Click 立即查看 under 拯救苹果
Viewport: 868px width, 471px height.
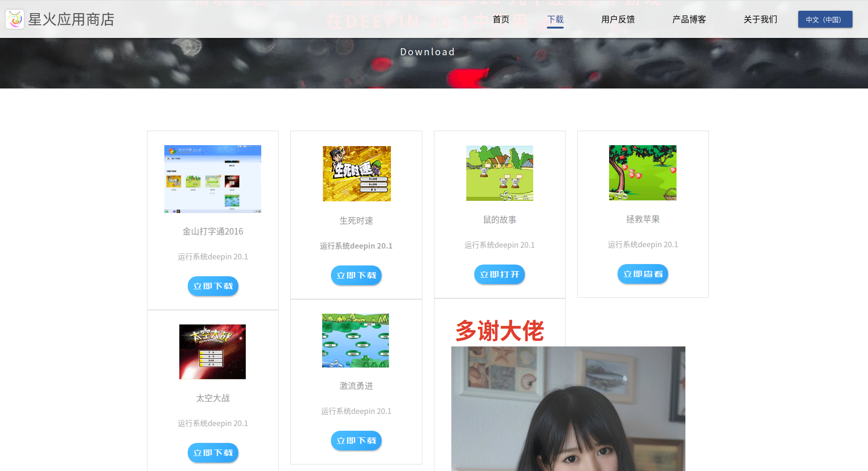643,274
